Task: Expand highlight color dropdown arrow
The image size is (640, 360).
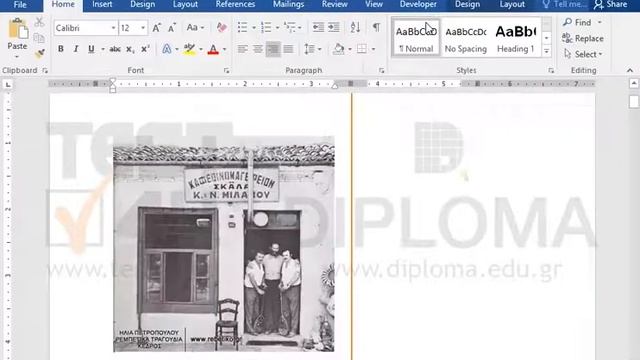Action: pyautogui.click(x=201, y=49)
